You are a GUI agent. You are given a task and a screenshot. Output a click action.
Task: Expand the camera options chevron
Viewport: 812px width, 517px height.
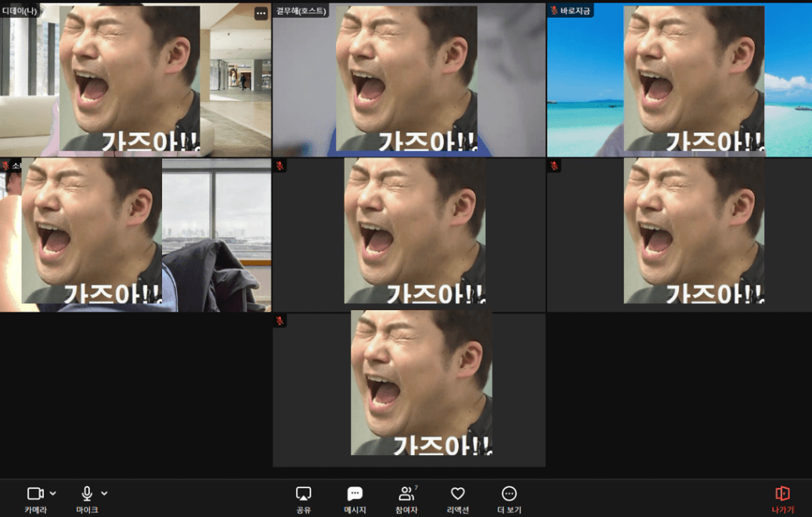(x=53, y=493)
